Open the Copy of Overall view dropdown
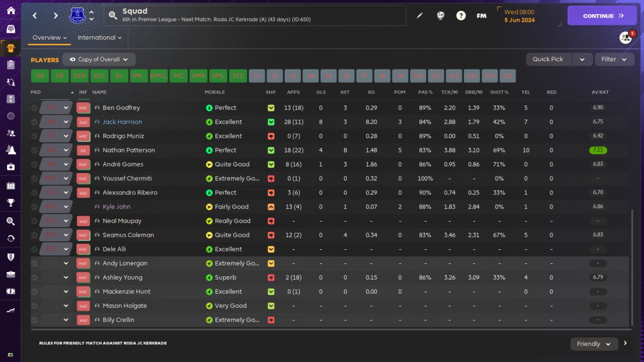The width and height of the screenshot is (644, 362). pos(99,59)
